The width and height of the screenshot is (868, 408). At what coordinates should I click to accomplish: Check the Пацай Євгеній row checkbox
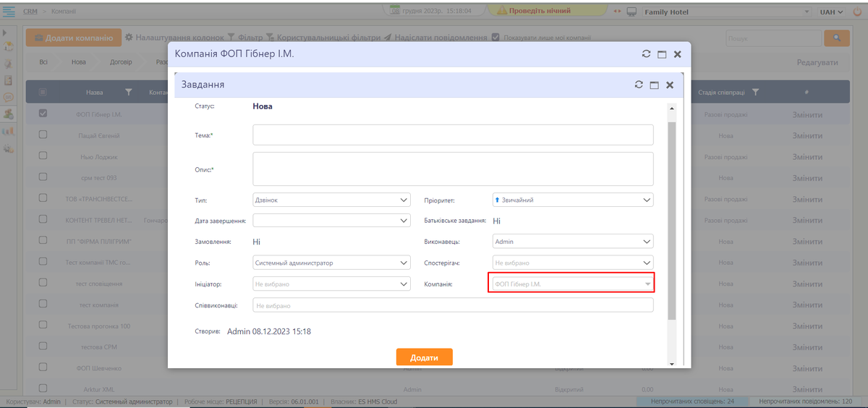43,135
